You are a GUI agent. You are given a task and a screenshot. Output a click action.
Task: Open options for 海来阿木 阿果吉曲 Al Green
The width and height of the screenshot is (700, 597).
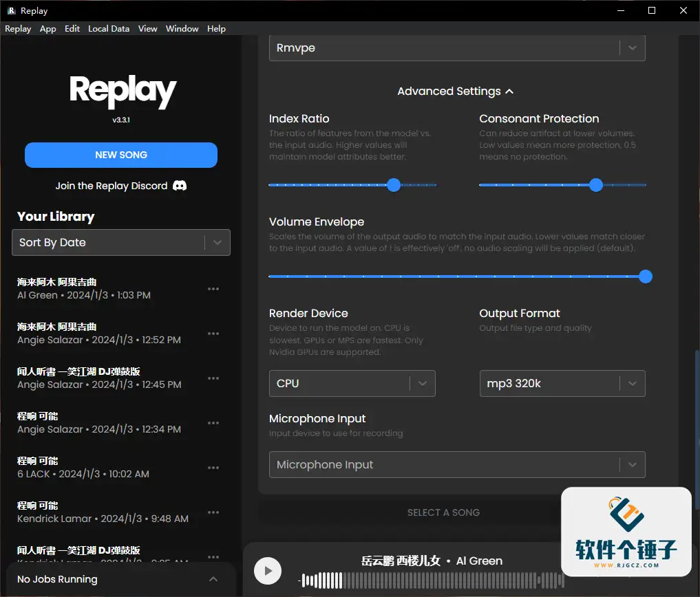pos(213,289)
